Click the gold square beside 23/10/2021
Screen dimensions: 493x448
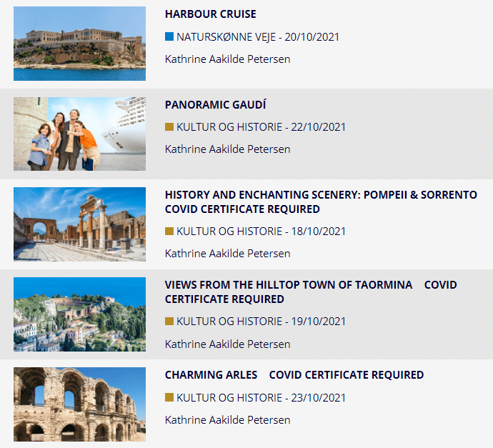(169, 397)
